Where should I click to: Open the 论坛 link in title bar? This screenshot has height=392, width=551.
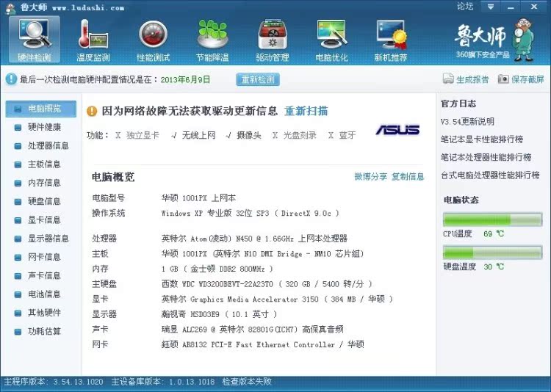click(x=465, y=7)
